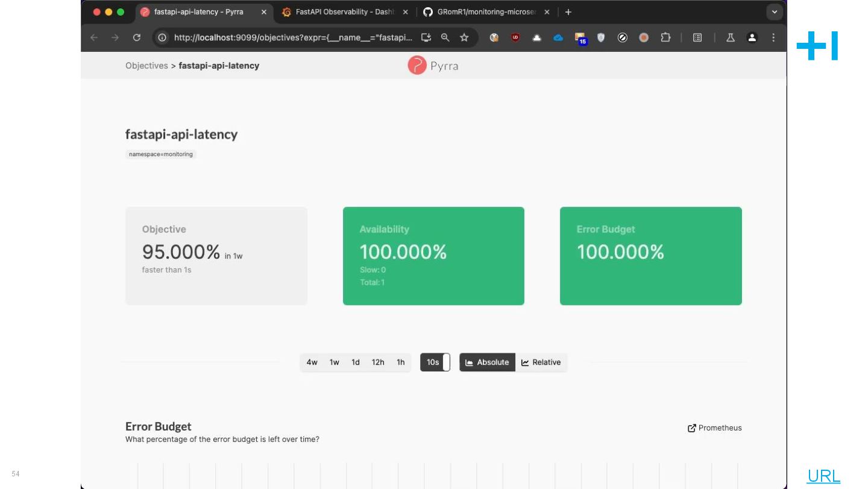Click the Pyrra logo
This screenshot has height=489, width=868.
pyautogui.click(x=433, y=65)
